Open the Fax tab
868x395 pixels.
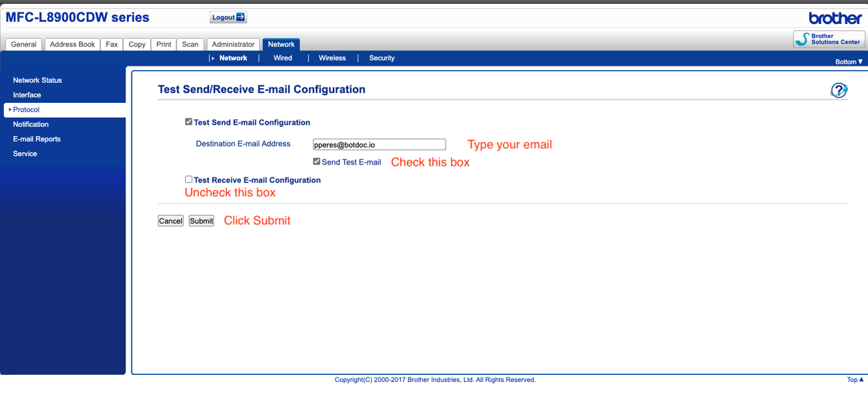112,45
